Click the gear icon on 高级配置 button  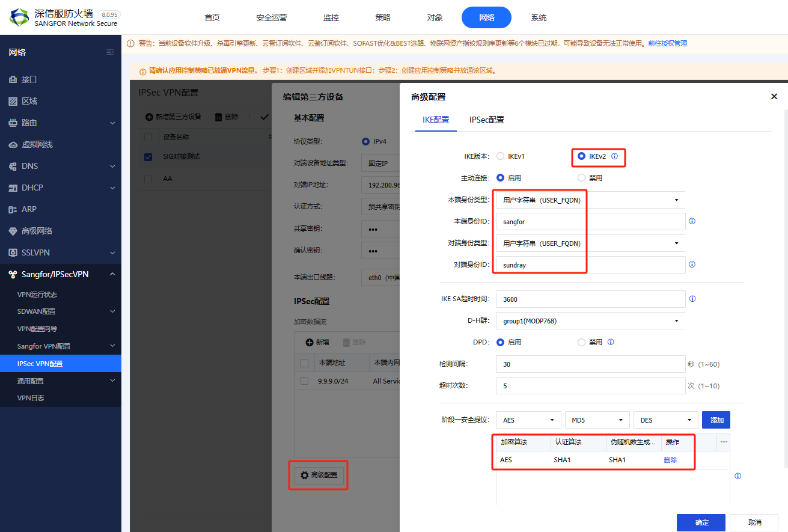pos(304,475)
